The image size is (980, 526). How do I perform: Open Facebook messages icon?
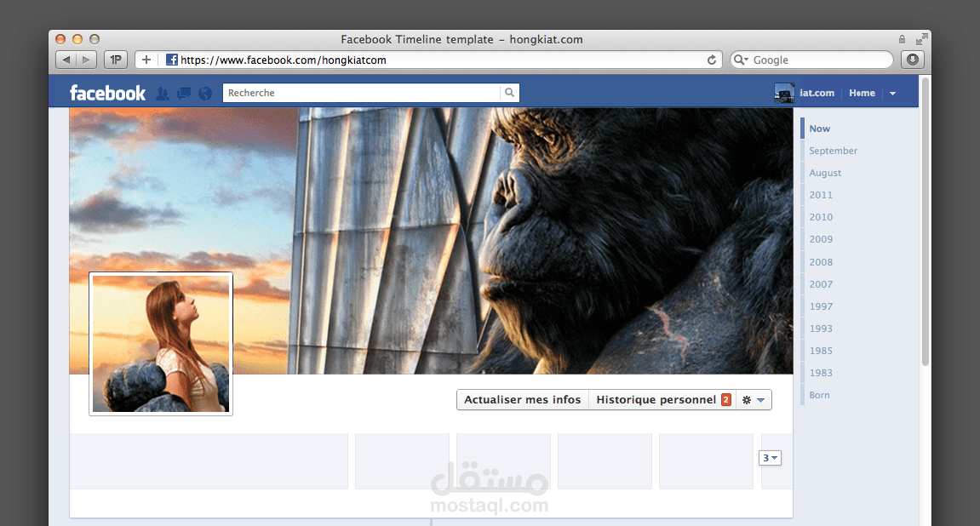184,93
